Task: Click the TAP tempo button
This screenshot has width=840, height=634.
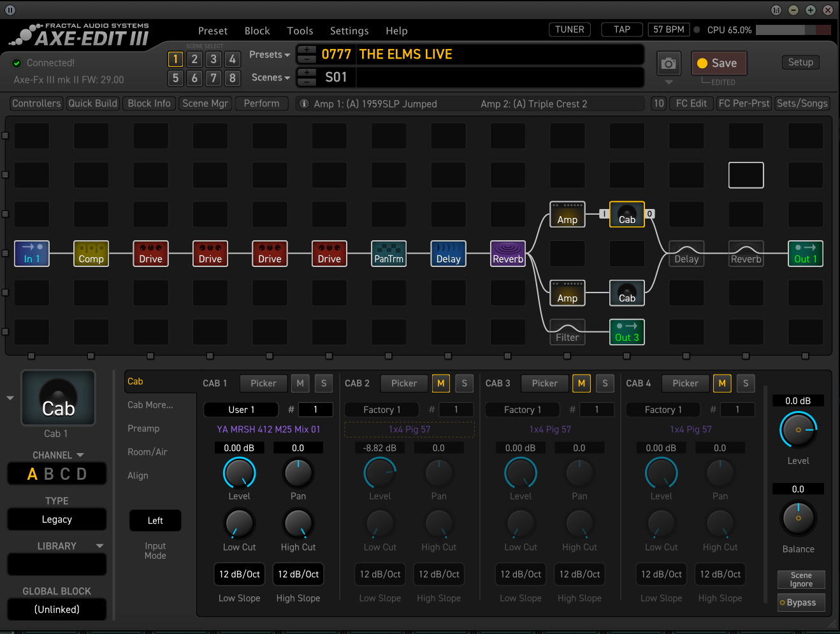Action: pos(622,29)
